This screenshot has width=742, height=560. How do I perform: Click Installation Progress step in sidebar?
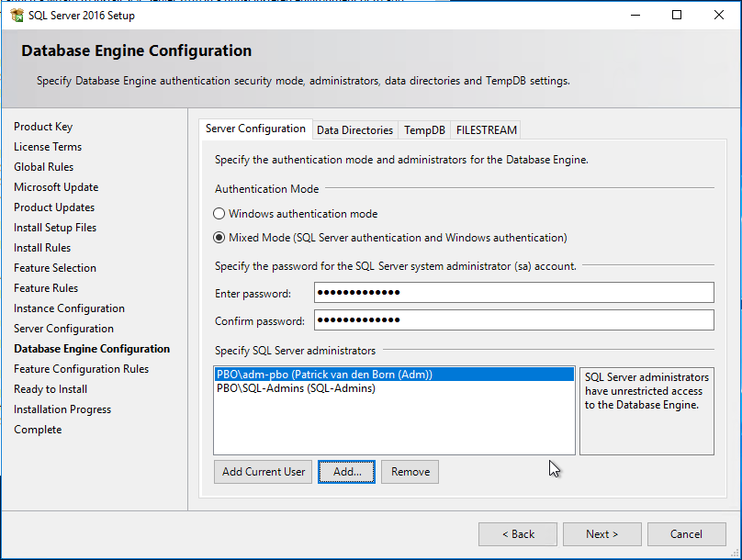tap(62, 409)
